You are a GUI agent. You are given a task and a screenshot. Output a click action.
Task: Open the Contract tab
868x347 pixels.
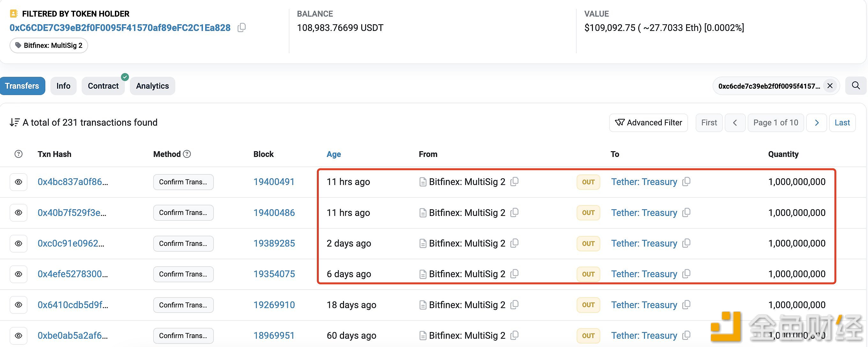click(x=103, y=86)
